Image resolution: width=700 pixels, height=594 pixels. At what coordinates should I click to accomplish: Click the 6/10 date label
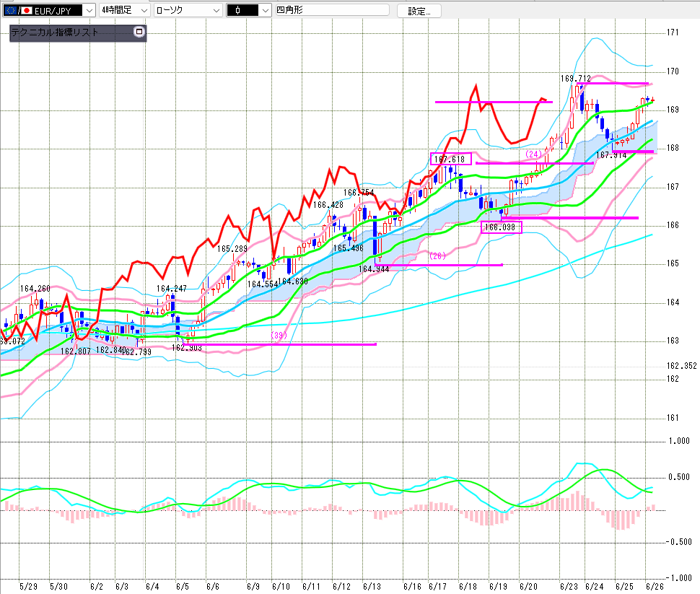(x=281, y=586)
